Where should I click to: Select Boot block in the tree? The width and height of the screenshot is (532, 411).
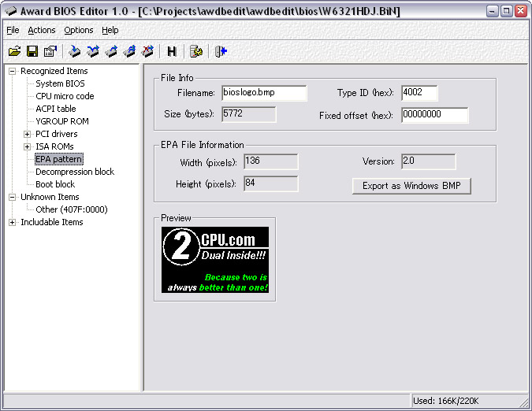tap(55, 184)
